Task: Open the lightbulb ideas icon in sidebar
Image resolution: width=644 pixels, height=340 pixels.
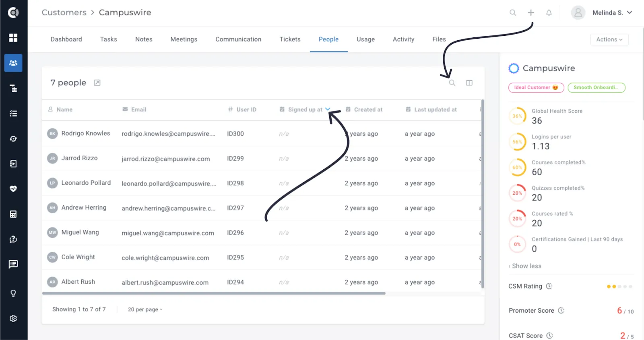Action: 13,293
